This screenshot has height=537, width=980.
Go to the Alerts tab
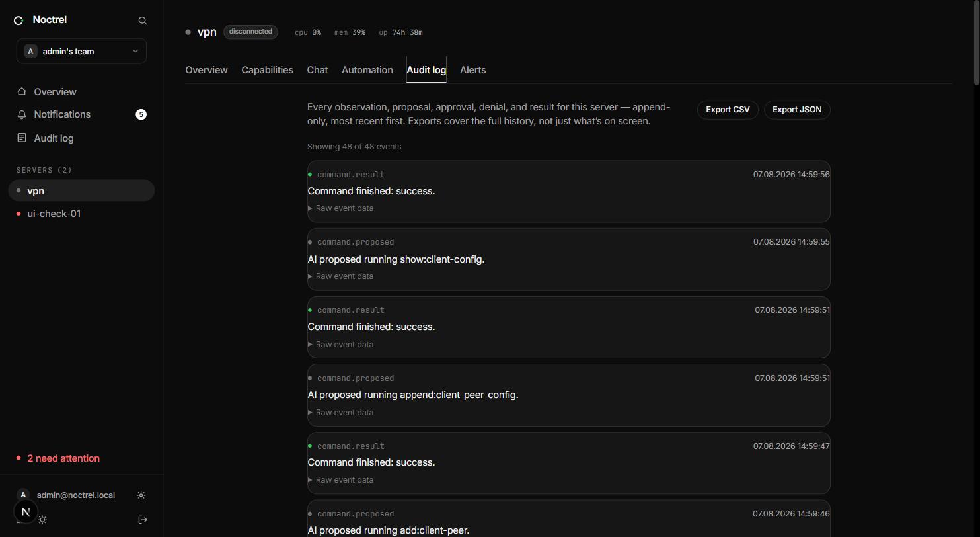click(x=473, y=70)
